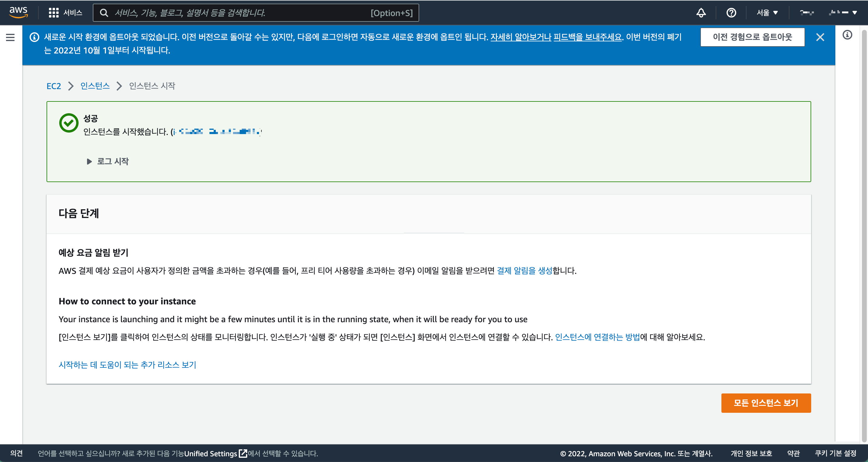The height and width of the screenshot is (462, 868).
Task: Open the notifications bell icon
Action: [x=701, y=13]
